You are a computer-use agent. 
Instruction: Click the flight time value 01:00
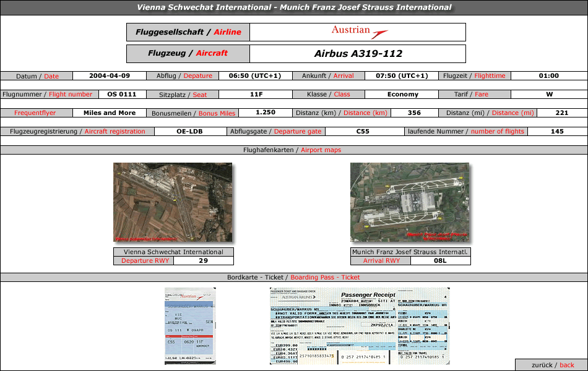(x=548, y=75)
